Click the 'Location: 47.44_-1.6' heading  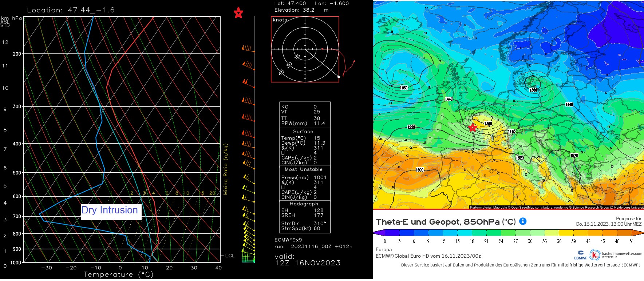tap(71, 10)
